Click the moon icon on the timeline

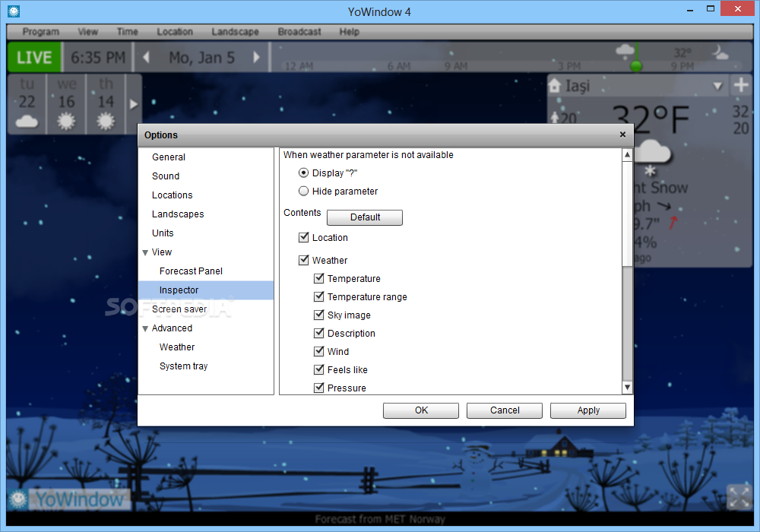click(x=719, y=52)
